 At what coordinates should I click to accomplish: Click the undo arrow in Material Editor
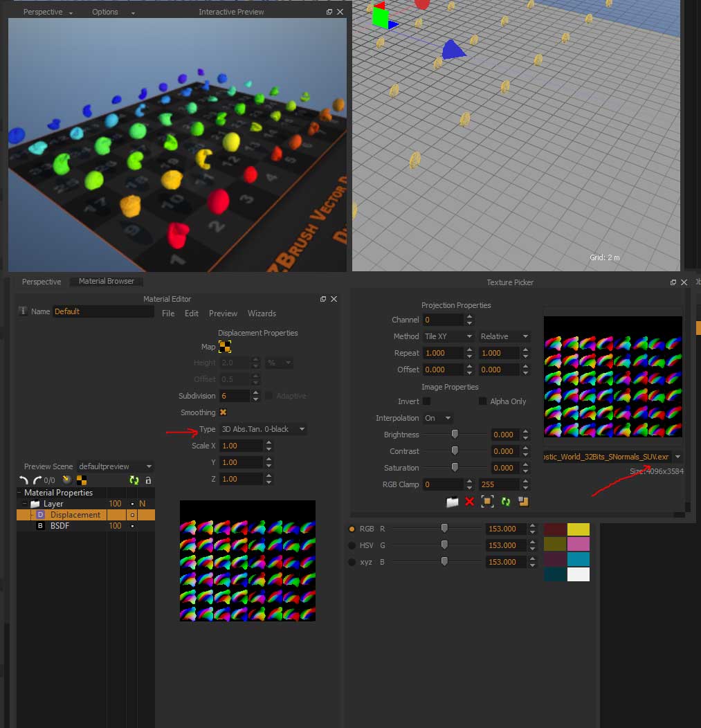[23, 480]
